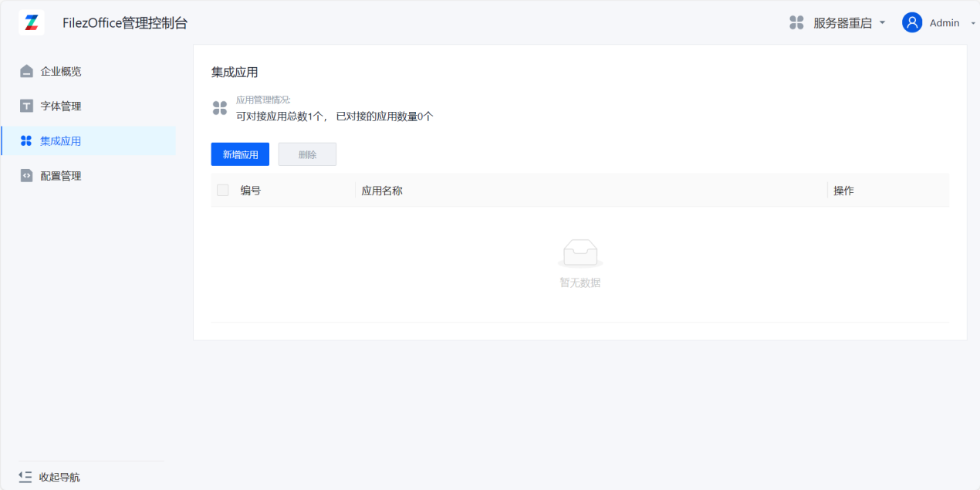Expand the 服务器重启 dropdown arrow
The height and width of the screenshot is (490, 980).
[881, 22]
